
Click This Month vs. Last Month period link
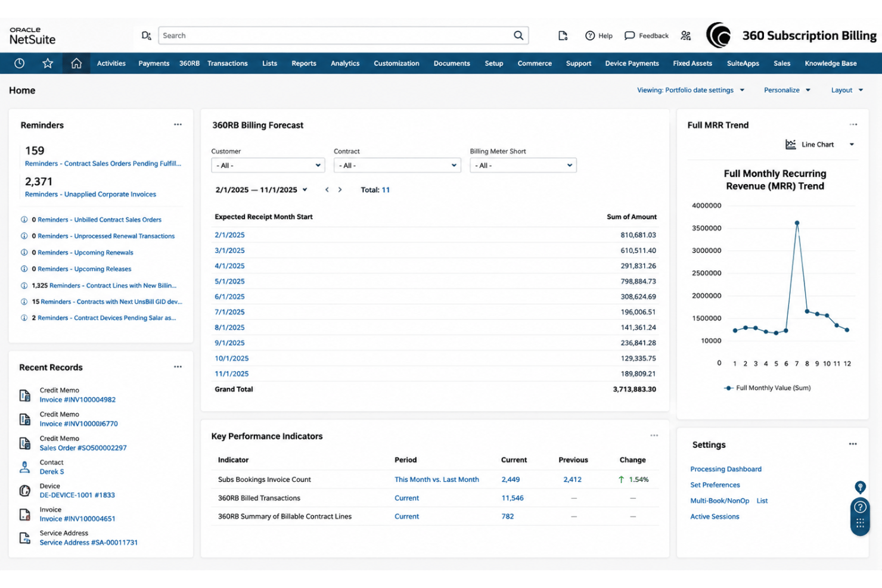point(437,479)
